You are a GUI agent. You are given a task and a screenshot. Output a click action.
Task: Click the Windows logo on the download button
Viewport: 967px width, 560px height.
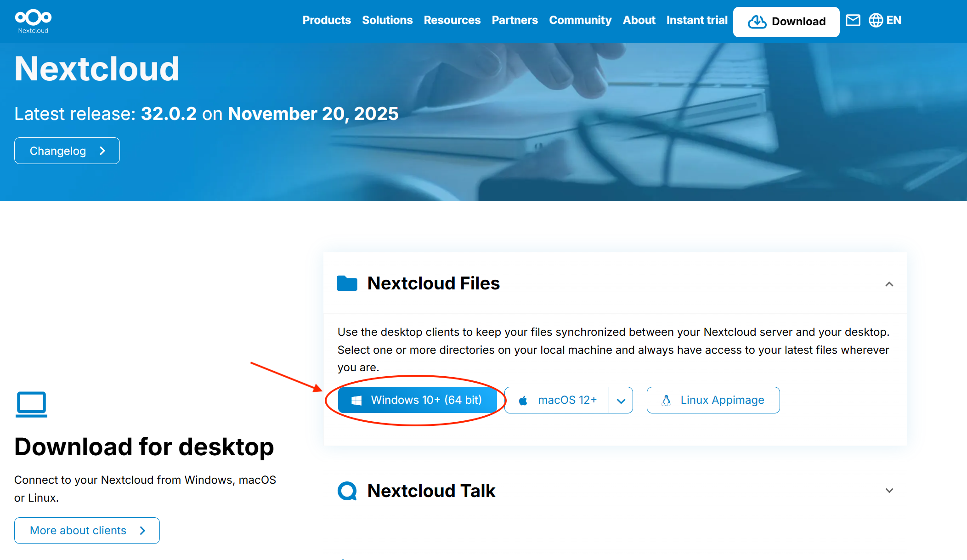pyautogui.click(x=356, y=400)
